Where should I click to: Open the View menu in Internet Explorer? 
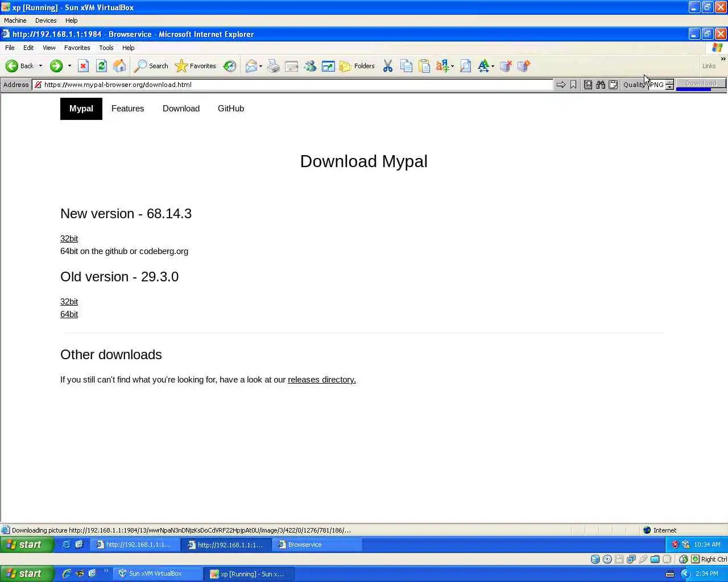[49, 48]
